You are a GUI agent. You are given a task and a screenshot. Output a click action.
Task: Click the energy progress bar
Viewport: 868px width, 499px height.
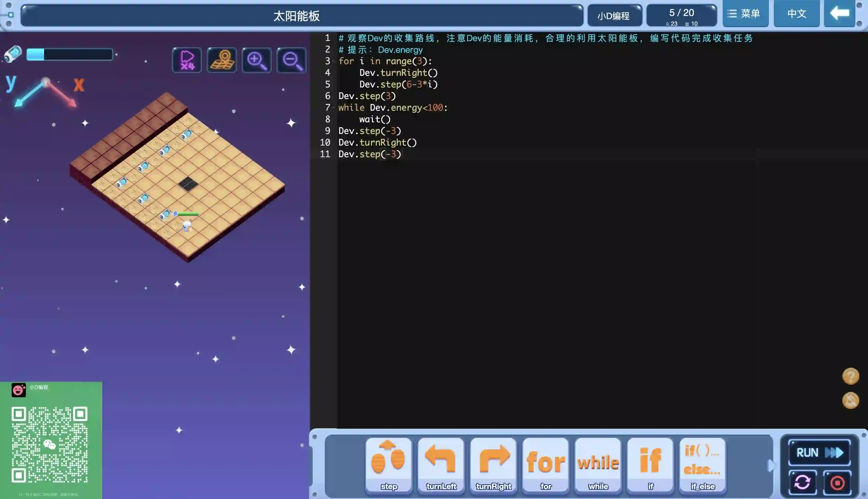coord(70,55)
